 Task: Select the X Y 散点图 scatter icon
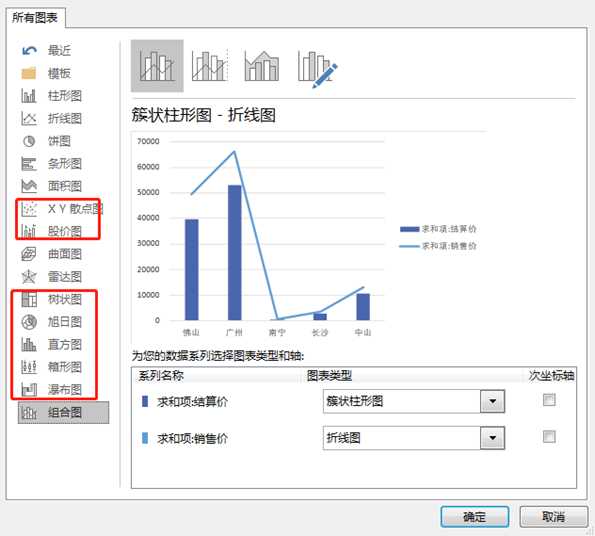29,209
